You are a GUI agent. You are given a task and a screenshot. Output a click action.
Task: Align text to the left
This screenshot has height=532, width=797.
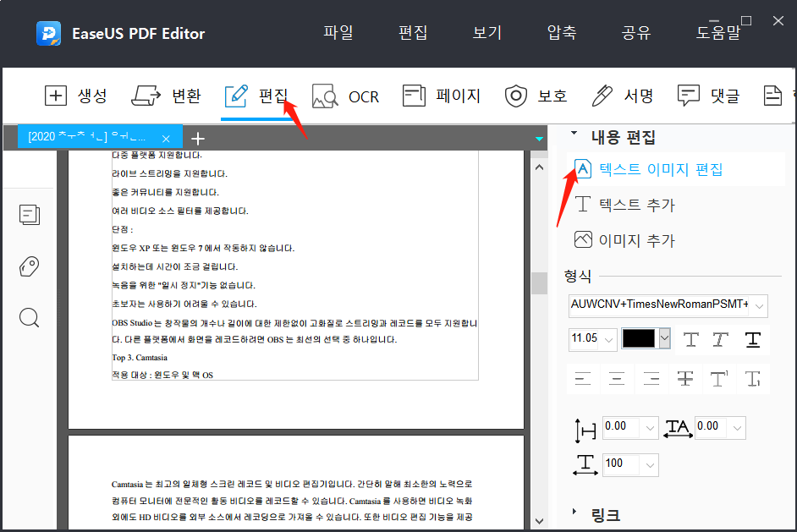(x=583, y=379)
